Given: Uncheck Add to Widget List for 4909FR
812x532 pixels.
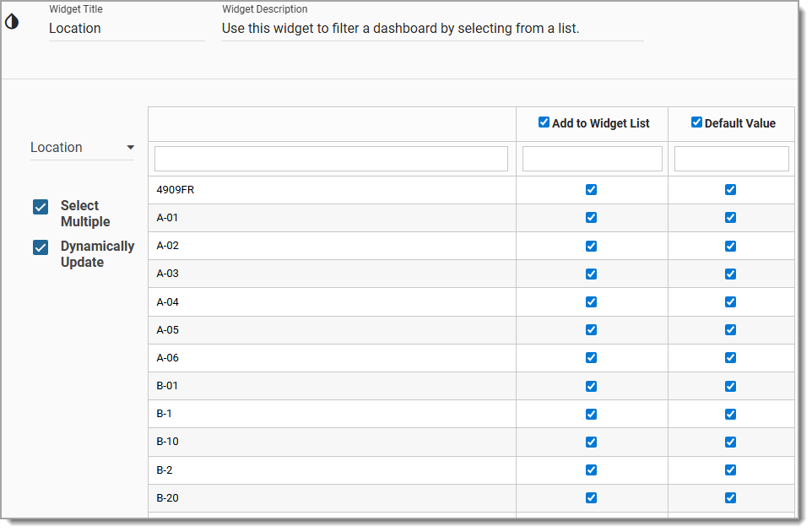Looking at the screenshot, I should (x=591, y=189).
